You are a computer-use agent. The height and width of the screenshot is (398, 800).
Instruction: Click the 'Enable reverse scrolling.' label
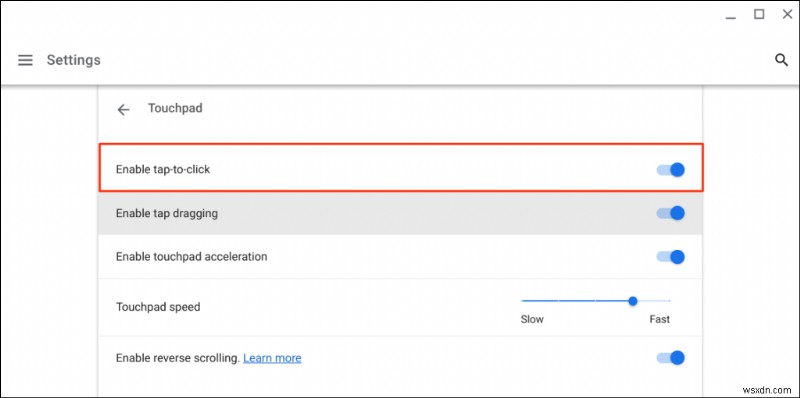click(178, 358)
